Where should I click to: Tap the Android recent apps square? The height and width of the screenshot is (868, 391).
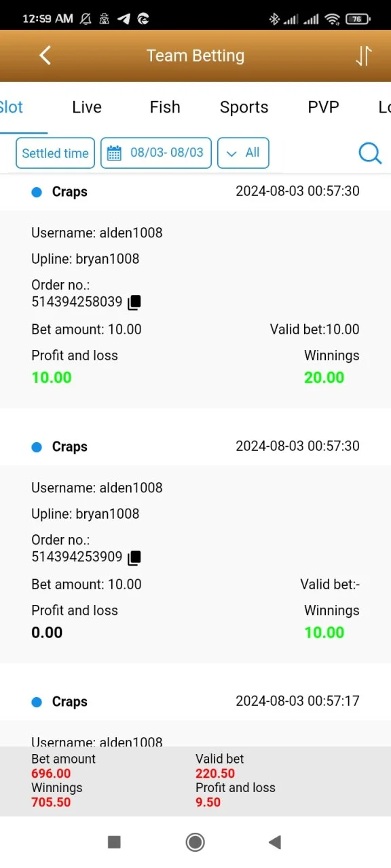pyautogui.click(x=114, y=842)
